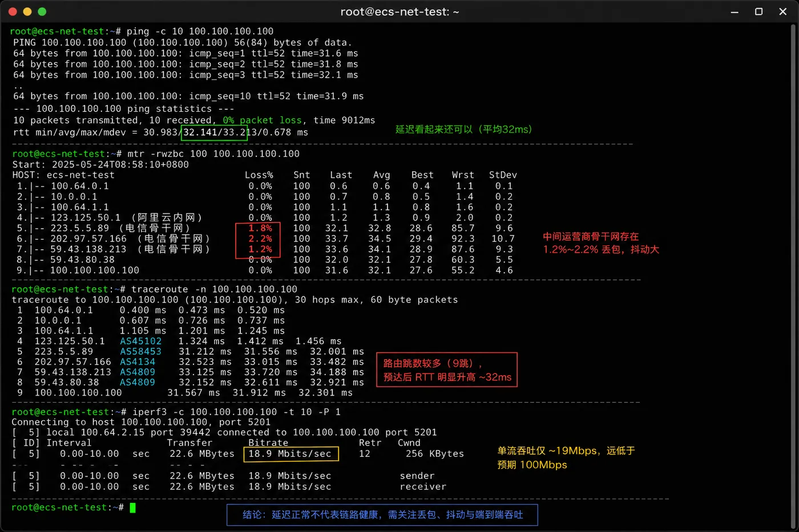The width and height of the screenshot is (799, 532).
Task: Click the green terminal cursor block
Action: [132, 507]
